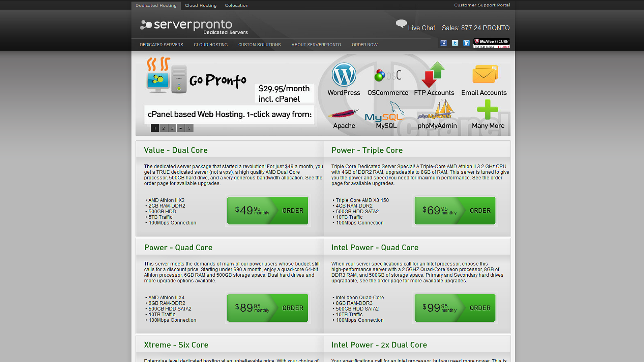Open the Cloud Hosting nav menu item

[x=211, y=45]
